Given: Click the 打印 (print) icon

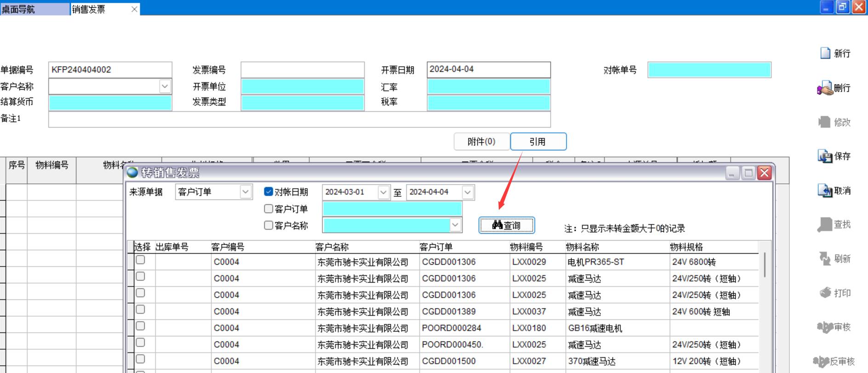Looking at the screenshot, I should 825,293.
